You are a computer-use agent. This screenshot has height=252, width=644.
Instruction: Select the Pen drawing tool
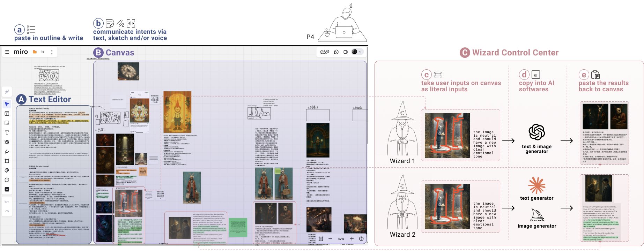coord(7,152)
